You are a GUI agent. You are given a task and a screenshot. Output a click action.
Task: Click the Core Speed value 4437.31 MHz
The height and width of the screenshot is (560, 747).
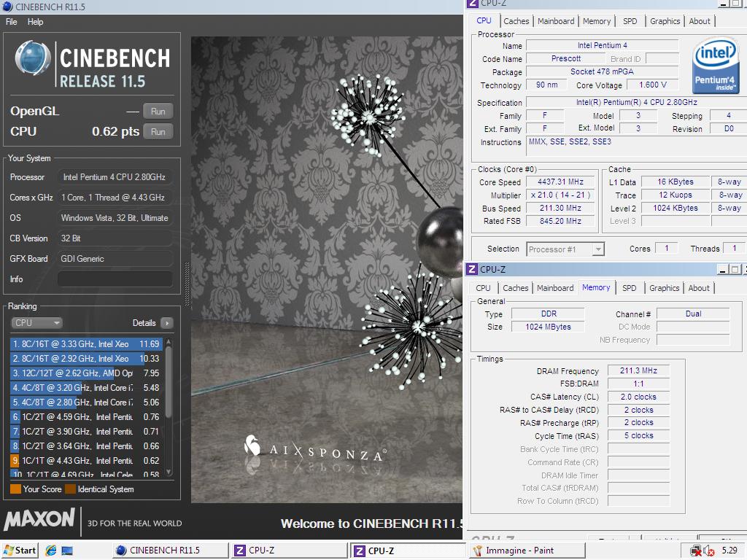click(x=560, y=182)
